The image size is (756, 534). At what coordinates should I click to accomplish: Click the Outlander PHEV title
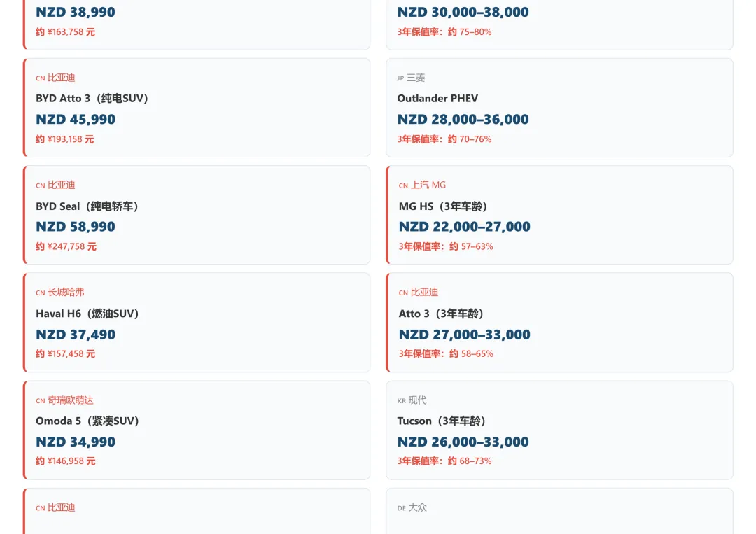click(x=437, y=99)
